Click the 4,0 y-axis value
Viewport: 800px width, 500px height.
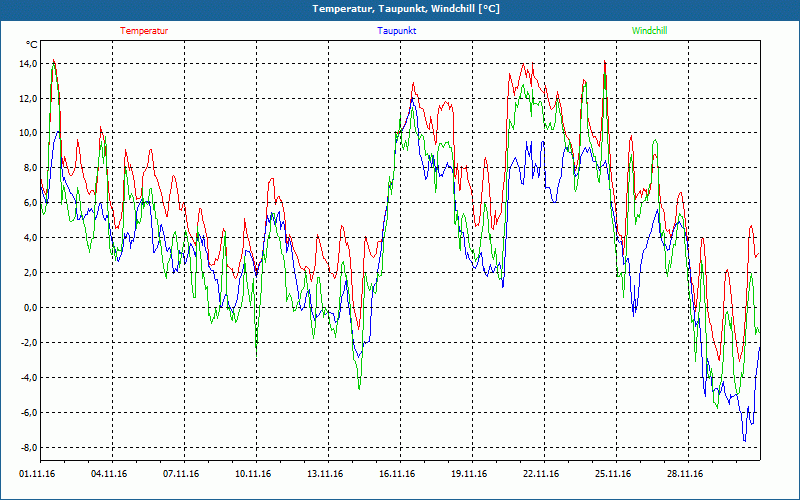[x=30, y=238]
